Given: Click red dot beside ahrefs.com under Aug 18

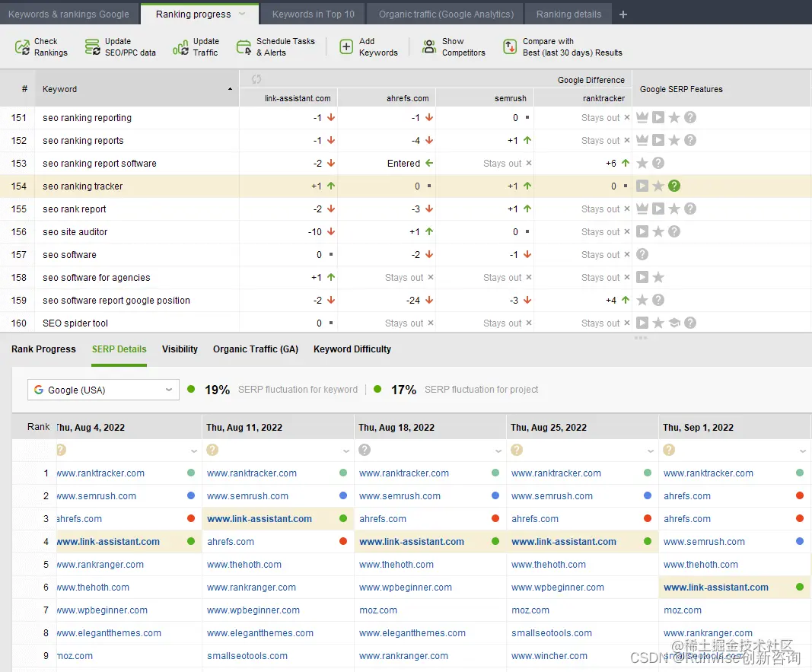Looking at the screenshot, I should 495,518.
